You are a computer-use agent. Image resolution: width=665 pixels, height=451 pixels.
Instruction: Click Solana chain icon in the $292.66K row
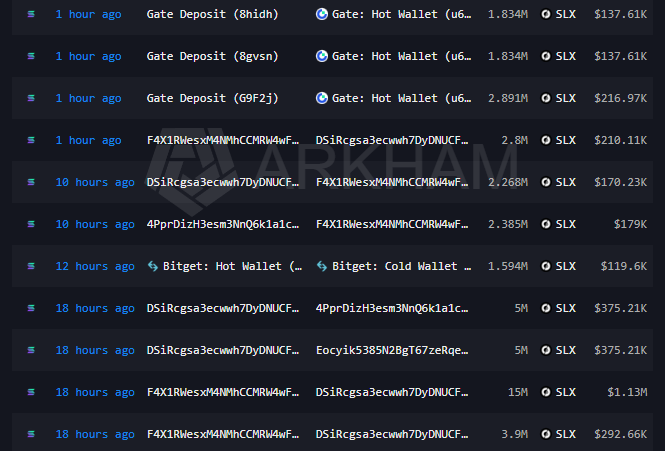[31, 434]
